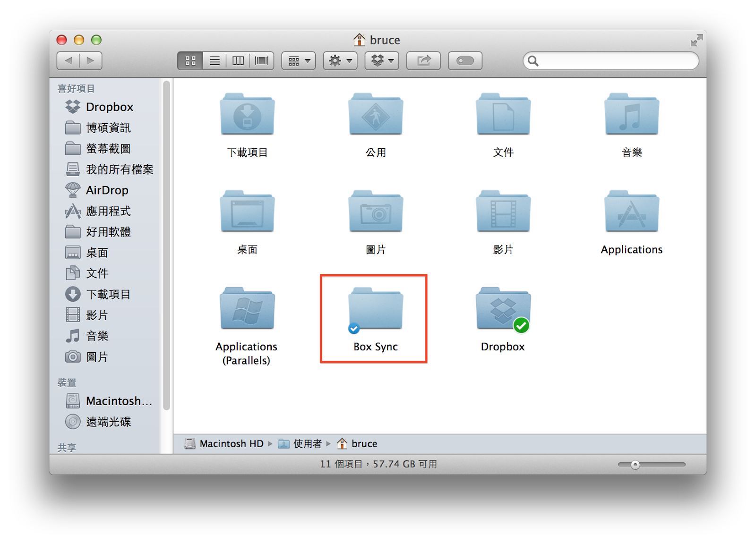Image resolution: width=756 pixels, height=543 pixels.
Task: Select the 影片 film folder in main pane
Action: click(x=503, y=211)
